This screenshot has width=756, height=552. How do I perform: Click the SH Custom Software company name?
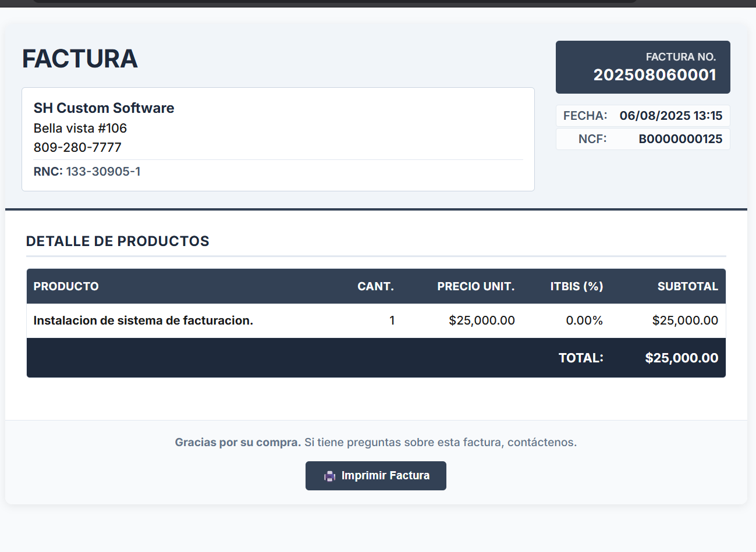(104, 108)
